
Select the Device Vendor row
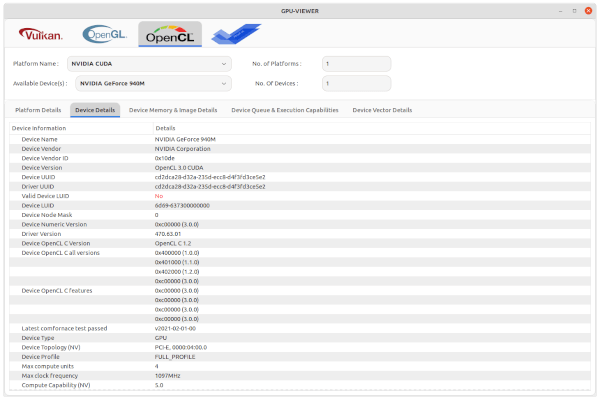click(x=300, y=149)
